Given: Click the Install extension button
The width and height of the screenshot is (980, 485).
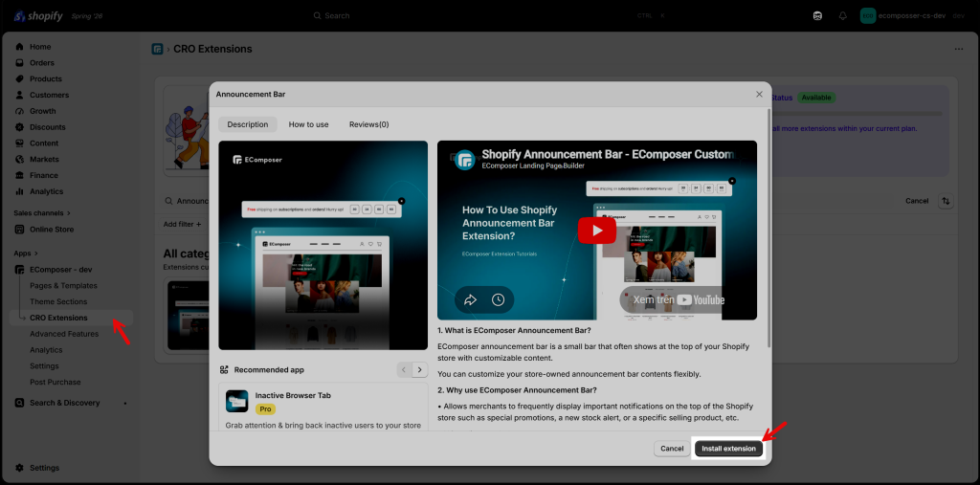Looking at the screenshot, I should coord(728,449).
